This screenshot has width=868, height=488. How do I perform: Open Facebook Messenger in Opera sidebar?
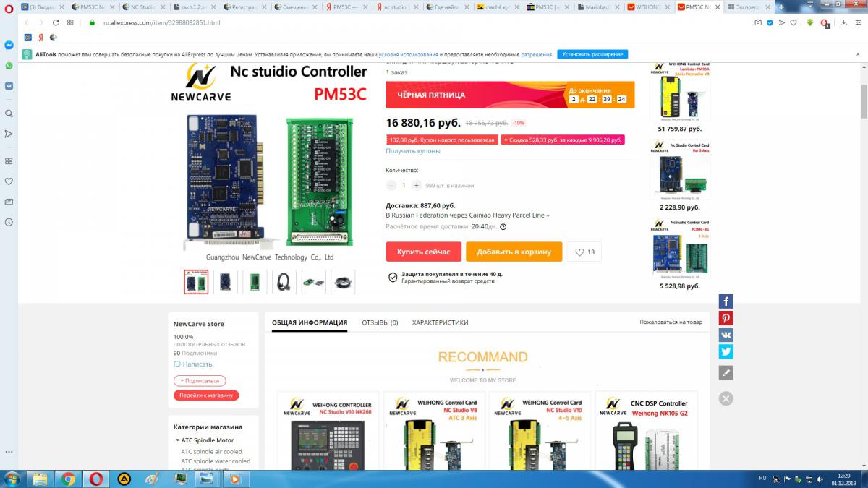click(x=9, y=45)
